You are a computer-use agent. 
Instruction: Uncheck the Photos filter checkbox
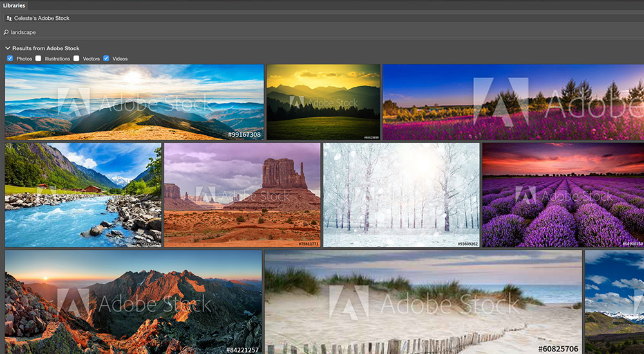tap(10, 59)
